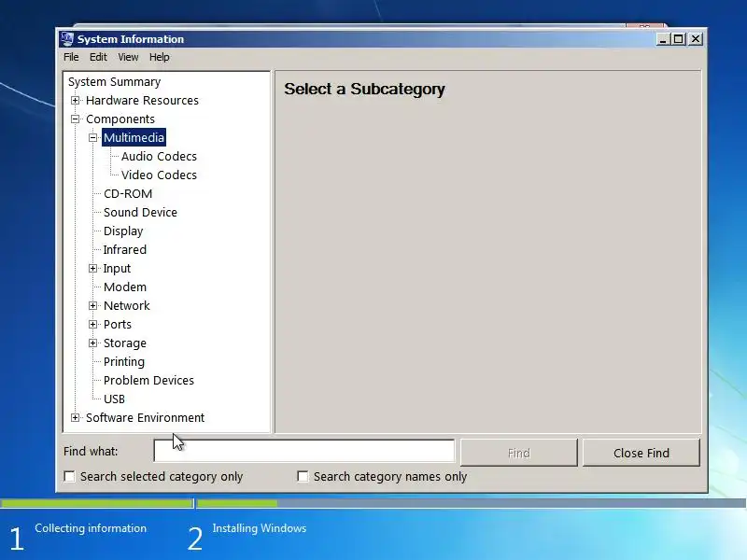
Task: Expand the Ports node
Action: click(92, 324)
